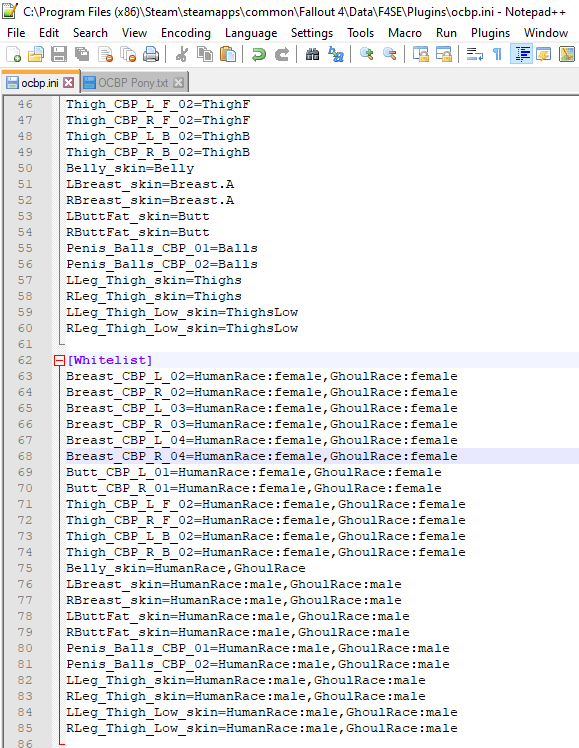Close the OCBP Pony.txt tab
Image resolution: width=579 pixels, height=748 pixels.
(178, 83)
